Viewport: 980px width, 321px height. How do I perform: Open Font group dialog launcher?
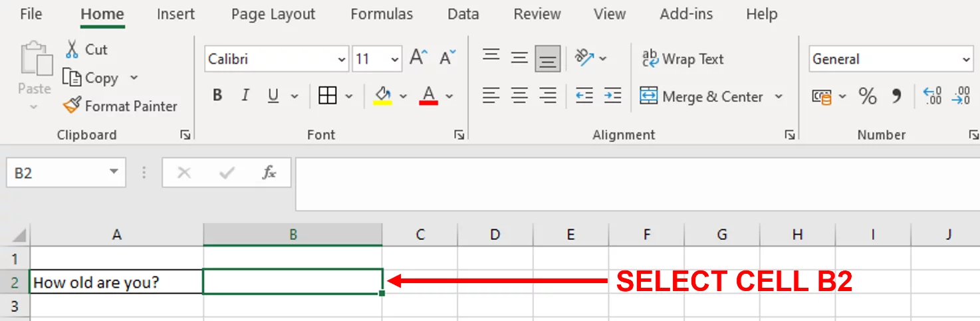tap(459, 135)
